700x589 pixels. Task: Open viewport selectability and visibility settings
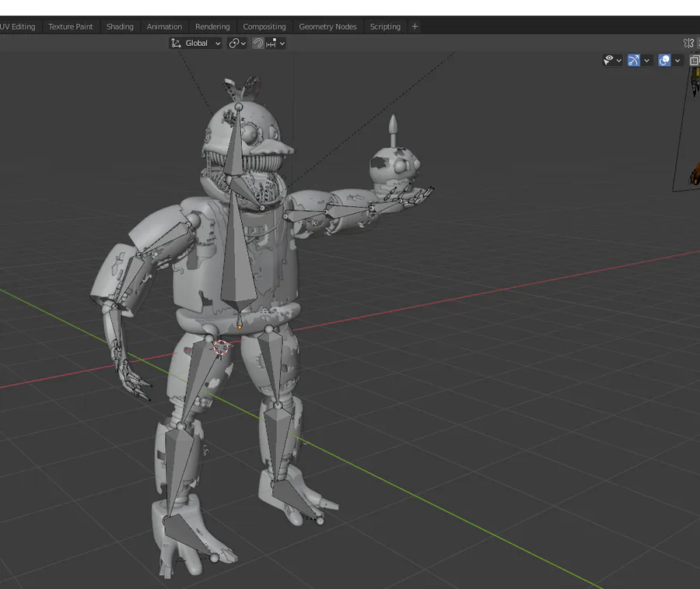pos(613,60)
